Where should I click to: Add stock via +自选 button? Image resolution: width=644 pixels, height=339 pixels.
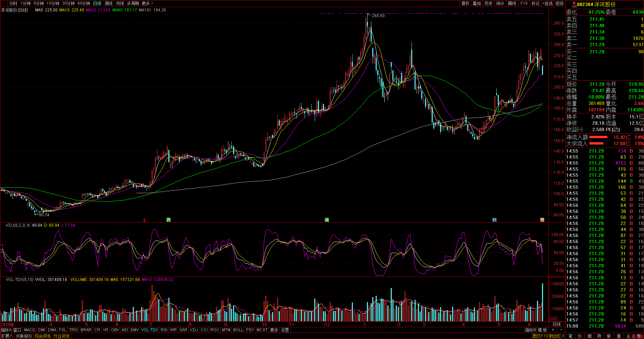pos(547,3)
